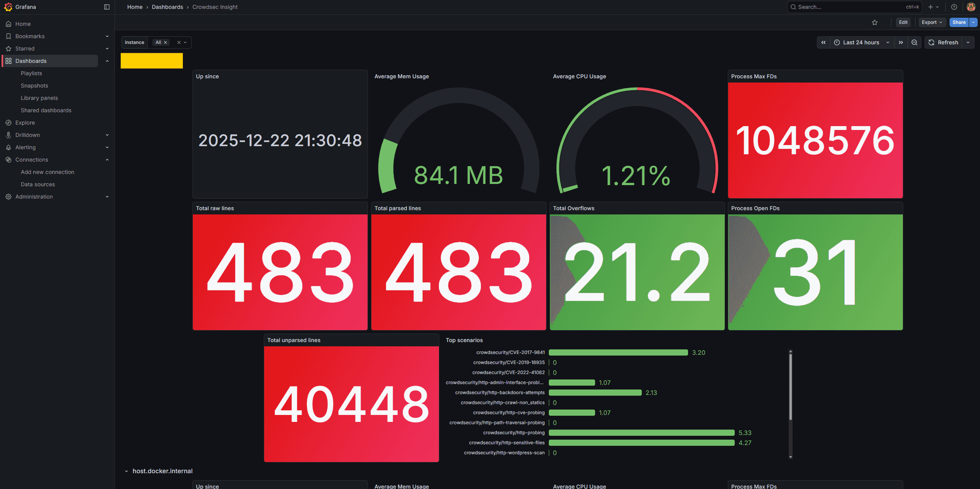Open the Last 24 hours picker
This screenshot has width=980, height=489.
pyautogui.click(x=861, y=42)
